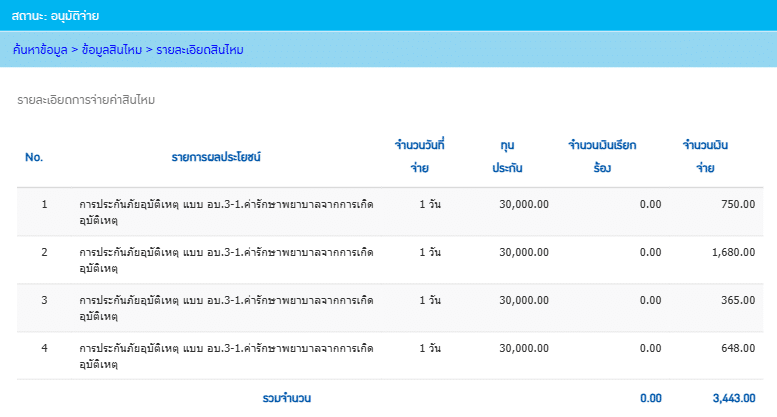Click the paid amount 750.00
The height and width of the screenshot is (417, 777).
point(738,204)
